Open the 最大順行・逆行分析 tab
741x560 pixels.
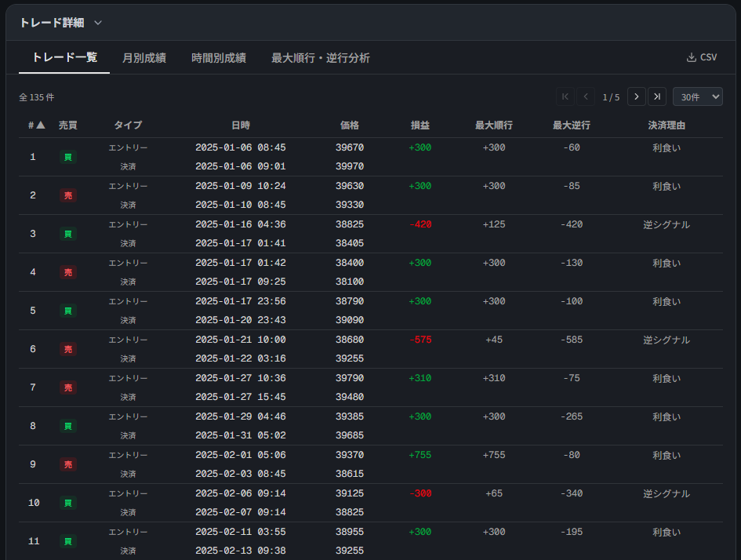321,58
